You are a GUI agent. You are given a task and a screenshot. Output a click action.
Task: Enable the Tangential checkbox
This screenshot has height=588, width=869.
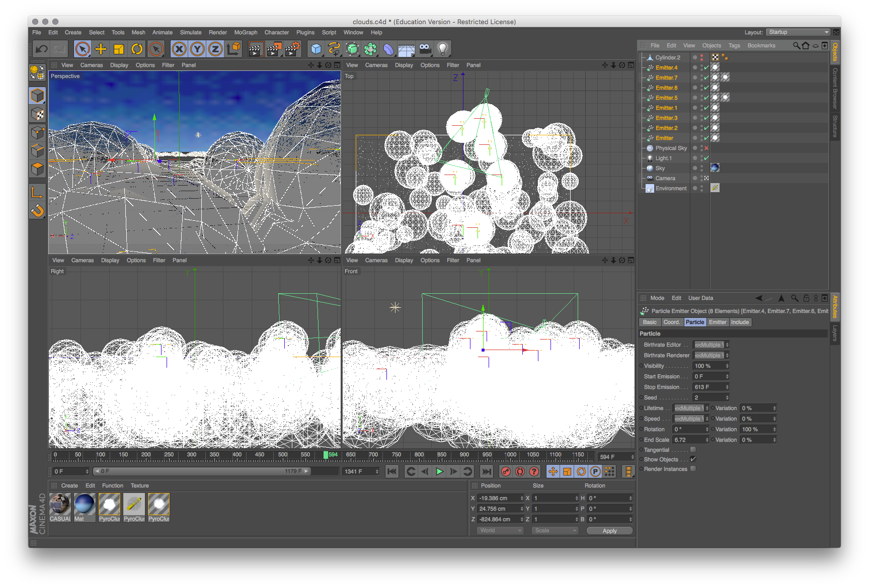tap(693, 450)
